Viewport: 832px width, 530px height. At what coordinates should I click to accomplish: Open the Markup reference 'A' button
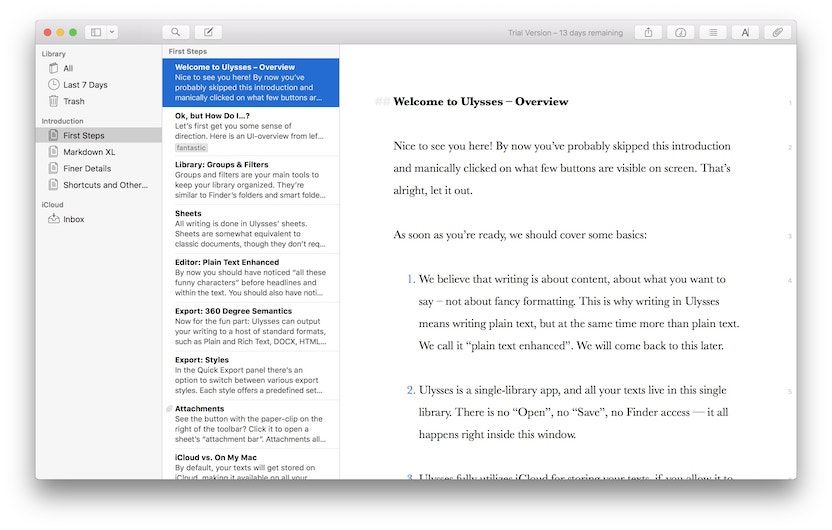click(x=745, y=32)
